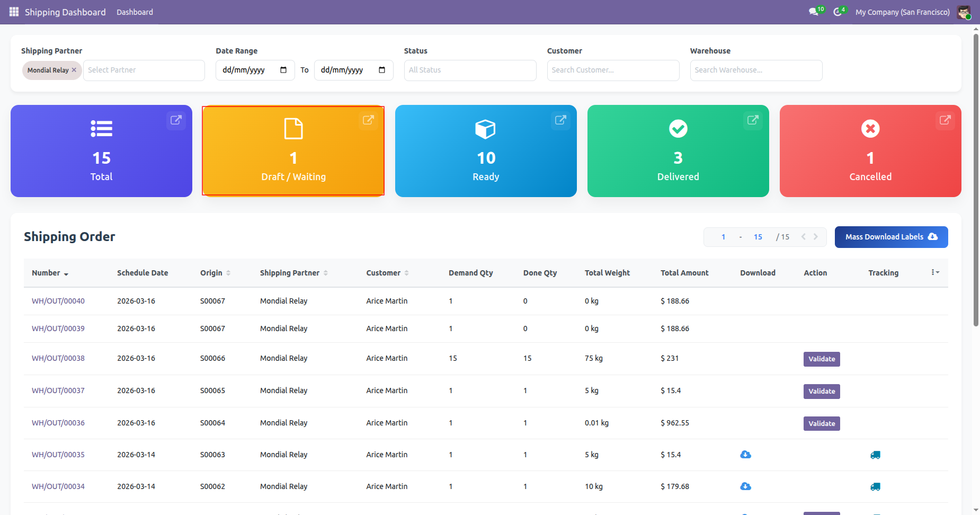The image size is (980, 515).
Task: Open the activities clock icon
Action: [x=838, y=12]
